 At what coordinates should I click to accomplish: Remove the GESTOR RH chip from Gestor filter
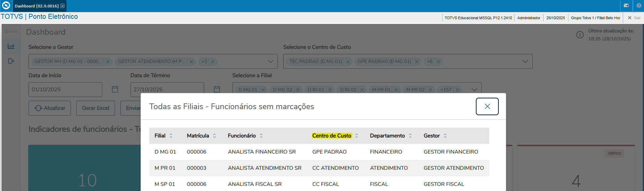108,62
